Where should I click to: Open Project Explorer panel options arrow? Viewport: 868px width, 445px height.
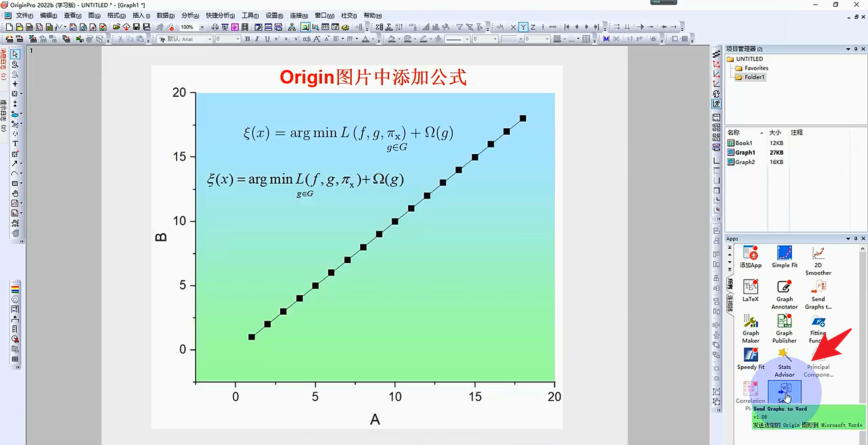(848, 49)
